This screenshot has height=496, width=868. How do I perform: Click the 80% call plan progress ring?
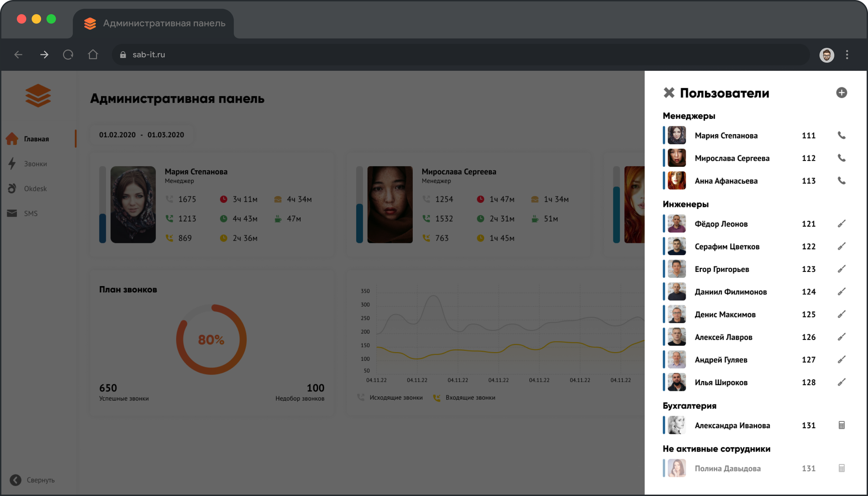tap(211, 339)
